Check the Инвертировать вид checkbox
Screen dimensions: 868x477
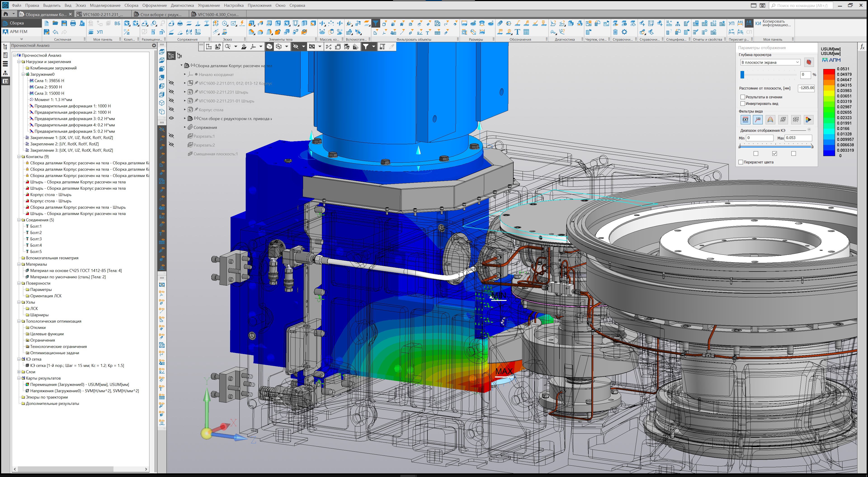(743, 104)
